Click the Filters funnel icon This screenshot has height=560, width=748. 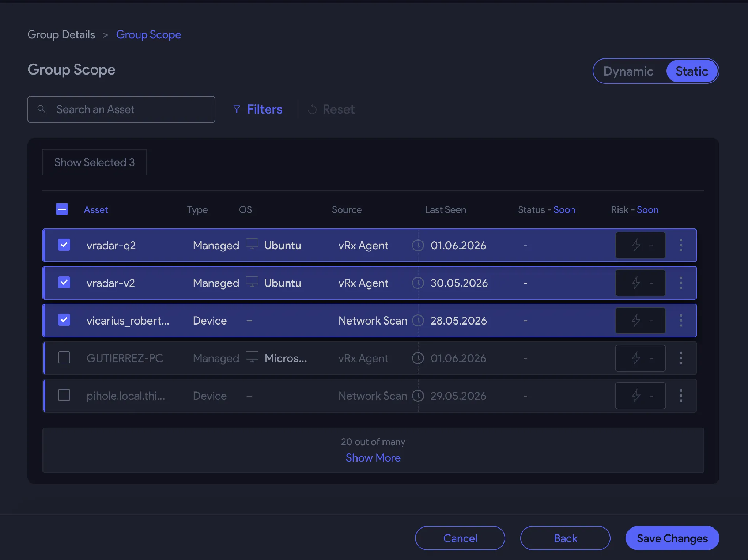pos(237,109)
